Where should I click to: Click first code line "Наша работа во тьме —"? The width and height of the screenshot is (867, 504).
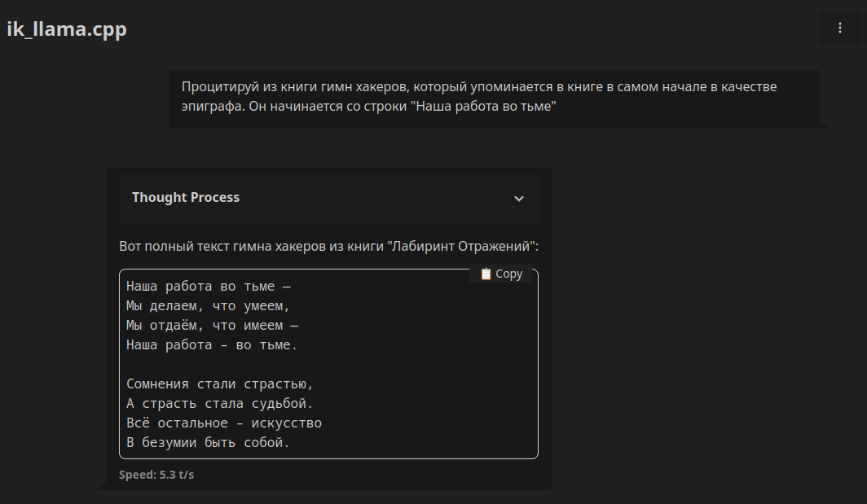(x=209, y=287)
